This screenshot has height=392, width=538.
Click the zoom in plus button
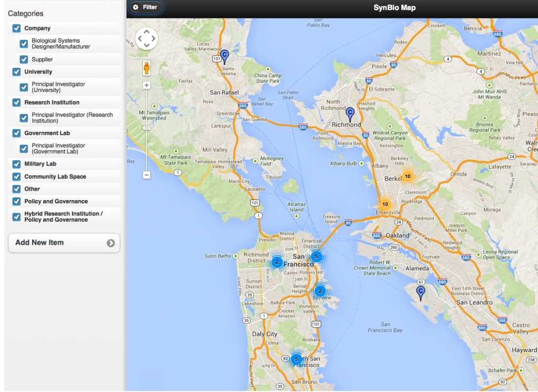(x=147, y=85)
